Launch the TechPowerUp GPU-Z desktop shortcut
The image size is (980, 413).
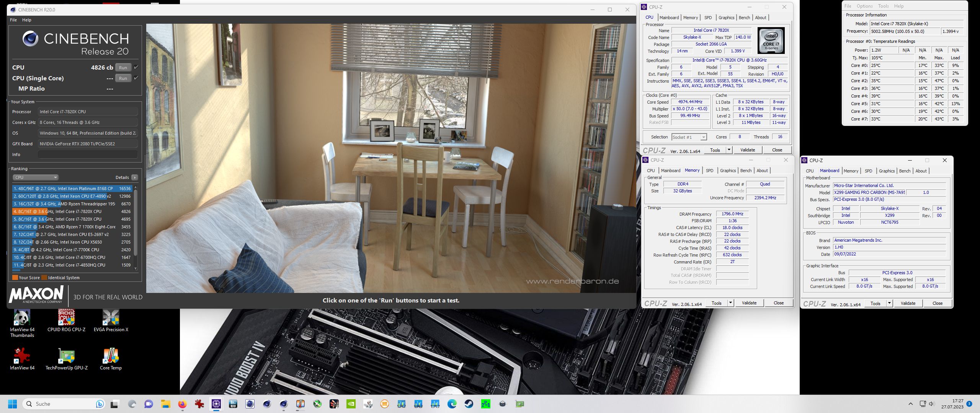coord(67,359)
